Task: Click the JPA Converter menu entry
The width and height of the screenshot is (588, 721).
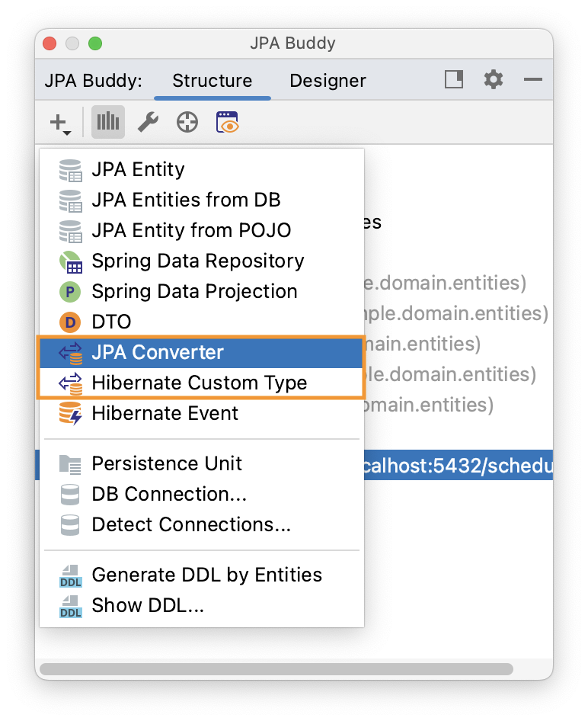Action: click(x=157, y=352)
